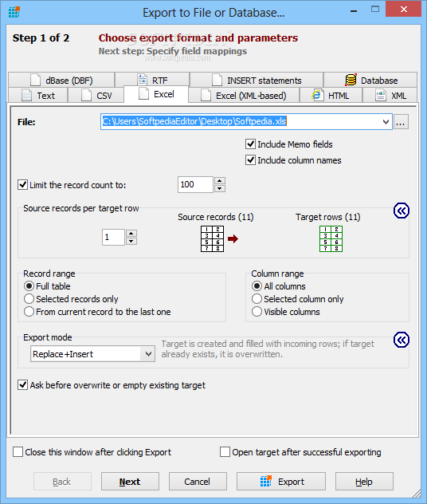The height and width of the screenshot is (504, 427).
Task: Minimize the Export dialog window
Action: click(354, 10)
